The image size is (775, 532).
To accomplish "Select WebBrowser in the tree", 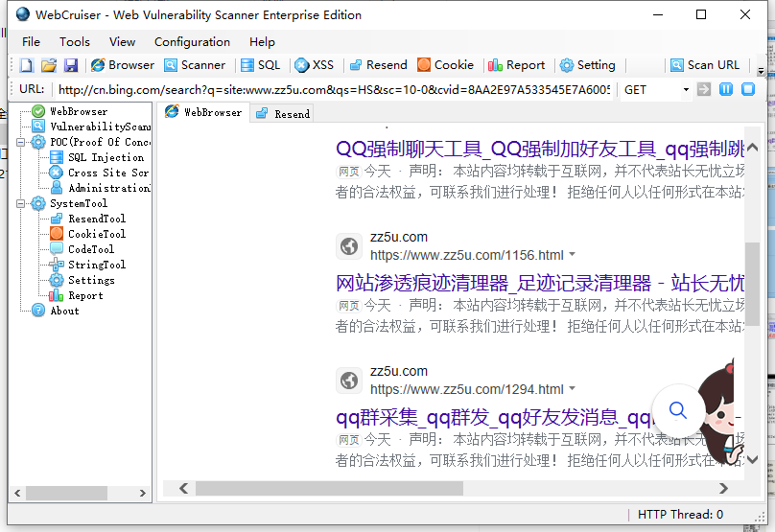I will [x=79, y=111].
